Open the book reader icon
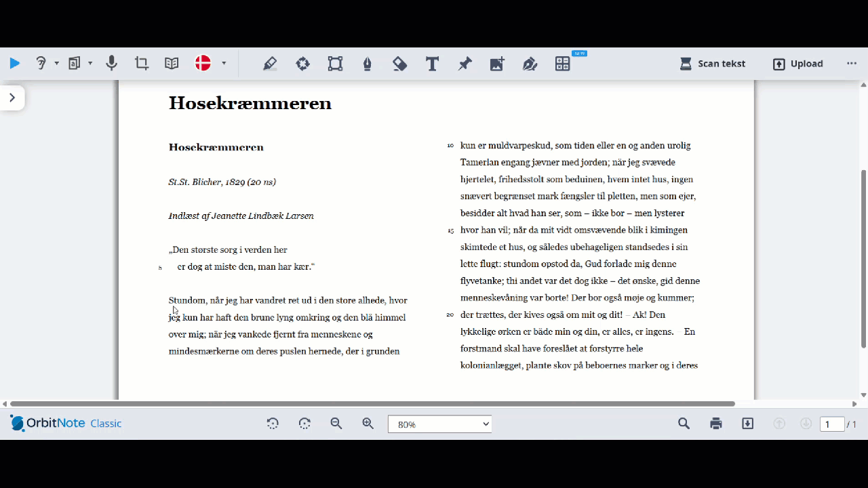The height and width of the screenshot is (488, 868). point(172,64)
